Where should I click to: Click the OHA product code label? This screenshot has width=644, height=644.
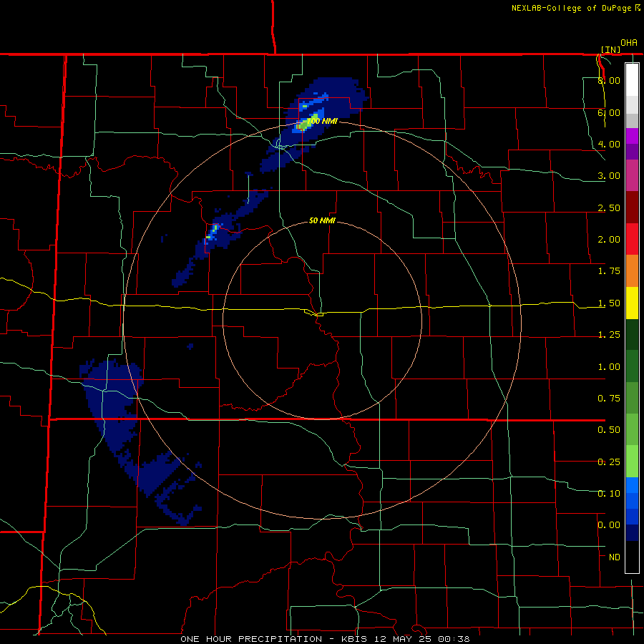tap(629, 42)
